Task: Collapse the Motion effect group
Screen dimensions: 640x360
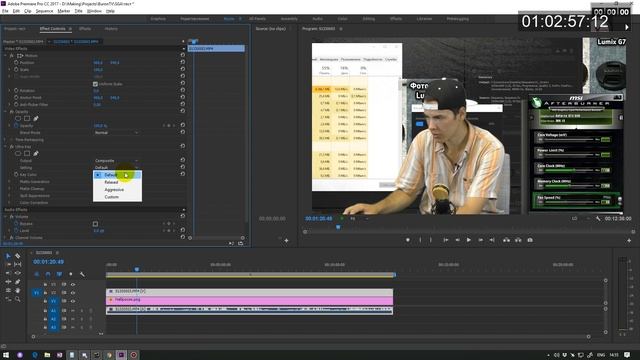Action: pos(6,56)
